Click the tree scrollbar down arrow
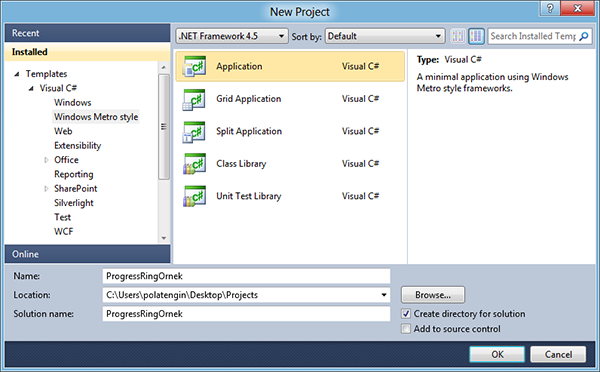The height and width of the screenshot is (372, 600). pyautogui.click(x=164, y=238)
